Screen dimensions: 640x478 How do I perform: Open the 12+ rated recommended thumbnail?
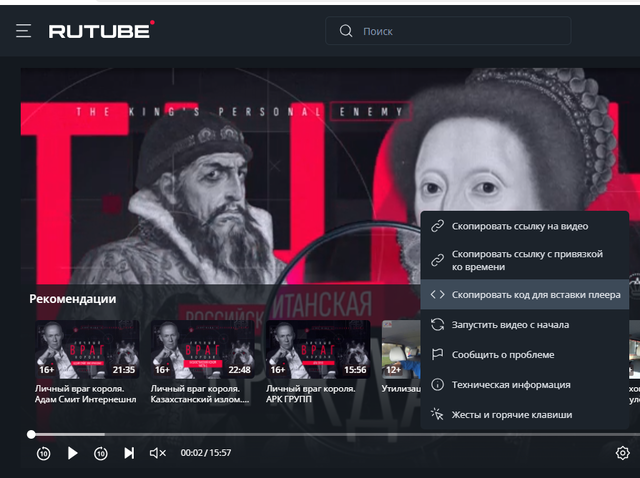[x=401, y=349]
